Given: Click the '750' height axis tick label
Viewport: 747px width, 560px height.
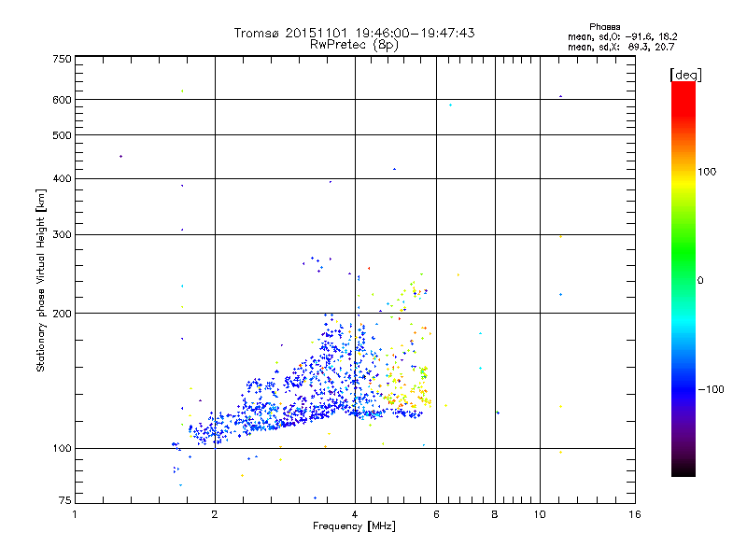Looking at the screenshot, I should tap(62, 59).
